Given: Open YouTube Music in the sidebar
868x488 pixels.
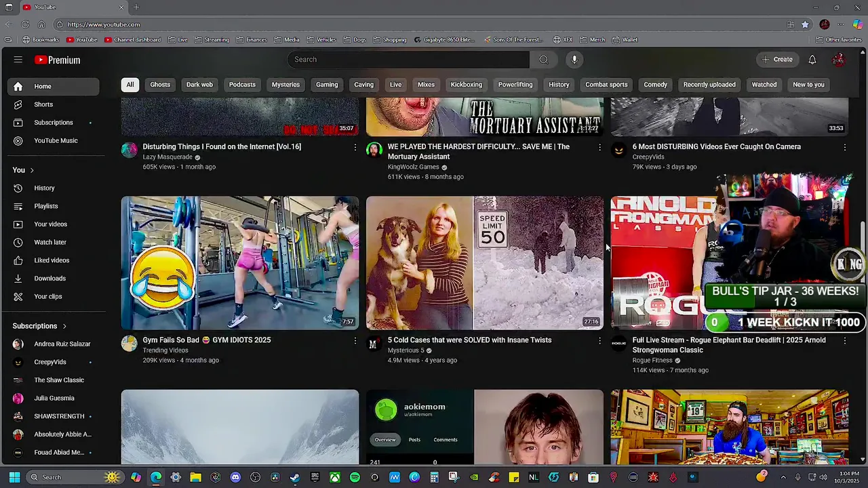Looking at the screenshot, I should point(54,140).
